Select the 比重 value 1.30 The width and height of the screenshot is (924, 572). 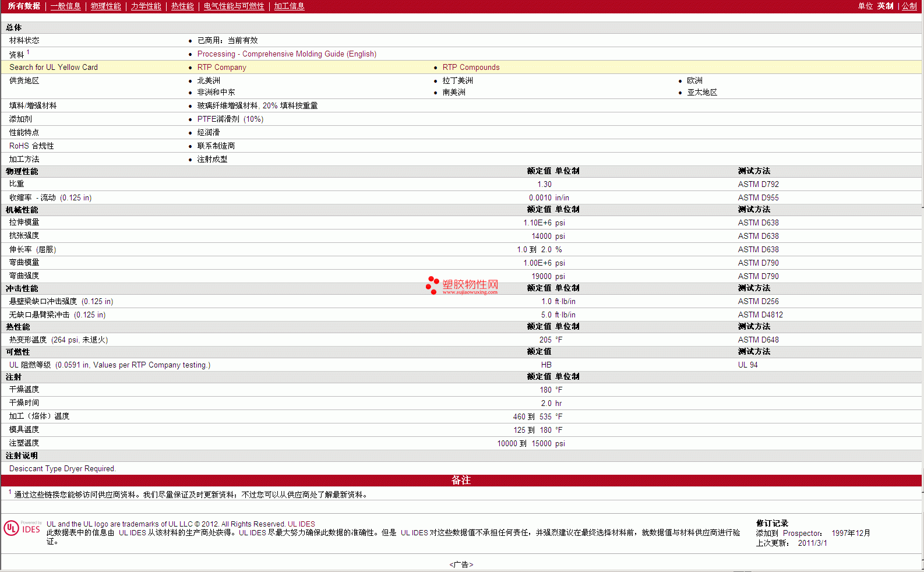(x=544, y=184)
